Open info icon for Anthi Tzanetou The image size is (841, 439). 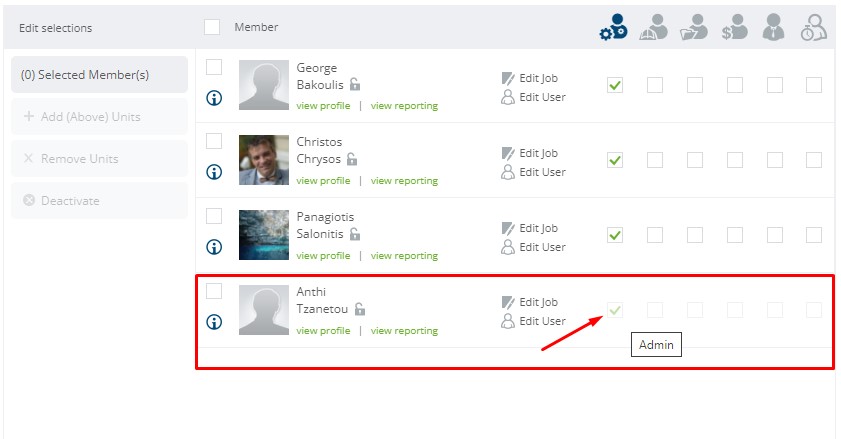tap(214, 322)
